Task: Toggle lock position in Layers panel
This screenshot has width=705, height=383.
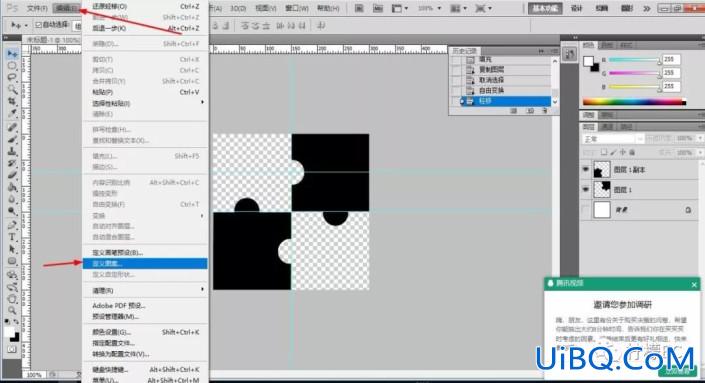Action: pos(623,152)
